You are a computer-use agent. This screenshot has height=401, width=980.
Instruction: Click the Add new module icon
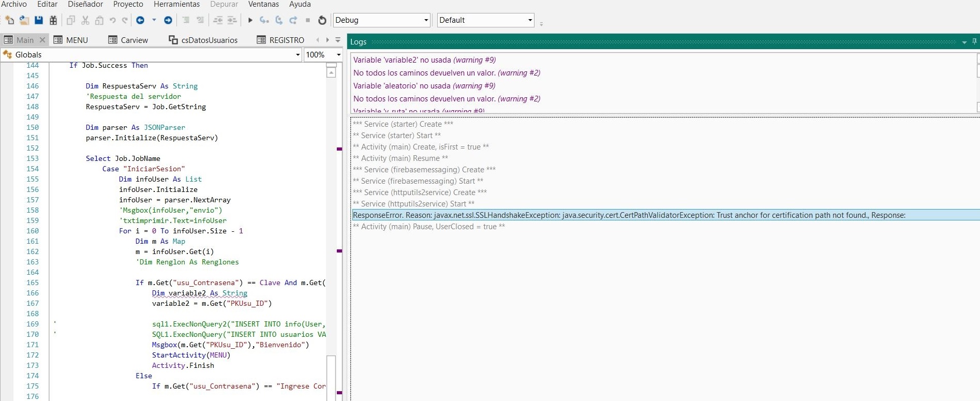(x=9, y=20)
